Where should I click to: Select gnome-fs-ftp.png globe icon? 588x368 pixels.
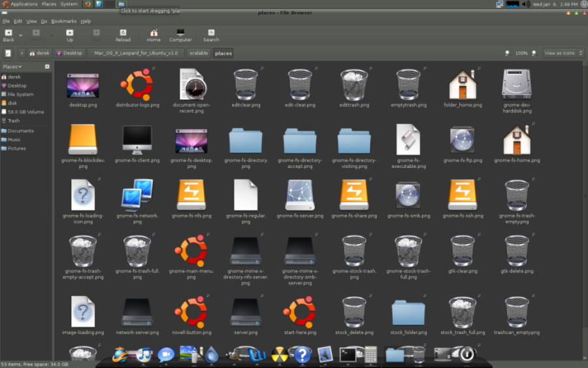pyautogui.click(x=463, y=140)
